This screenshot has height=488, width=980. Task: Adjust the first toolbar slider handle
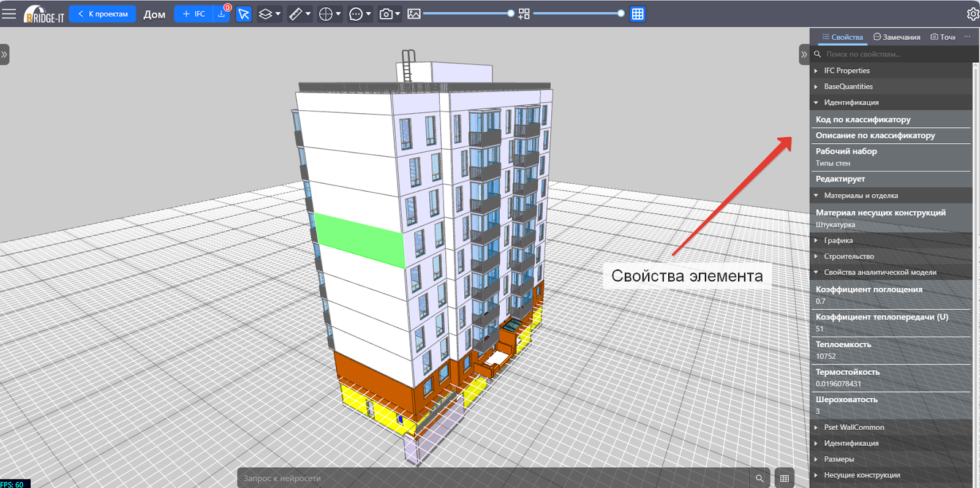(511, 13)
